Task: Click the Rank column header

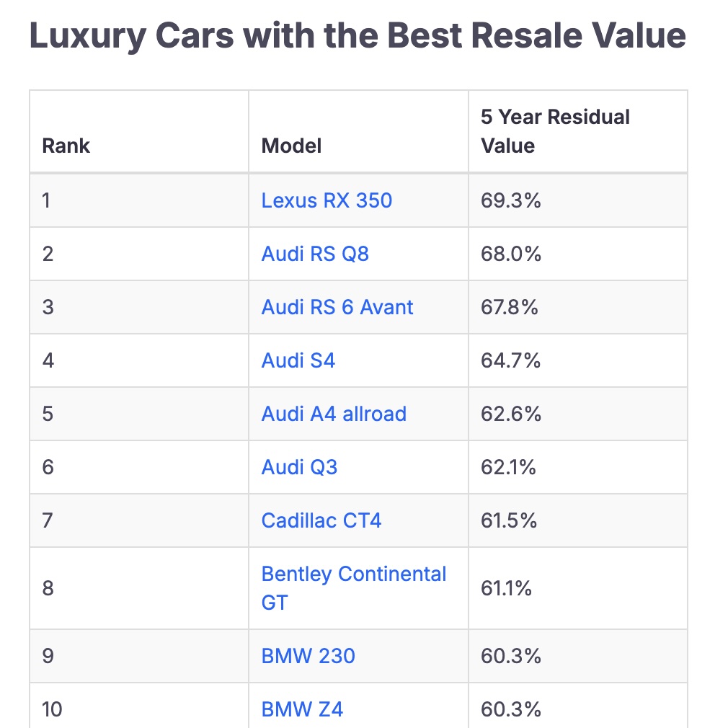Action: (66, 146)
